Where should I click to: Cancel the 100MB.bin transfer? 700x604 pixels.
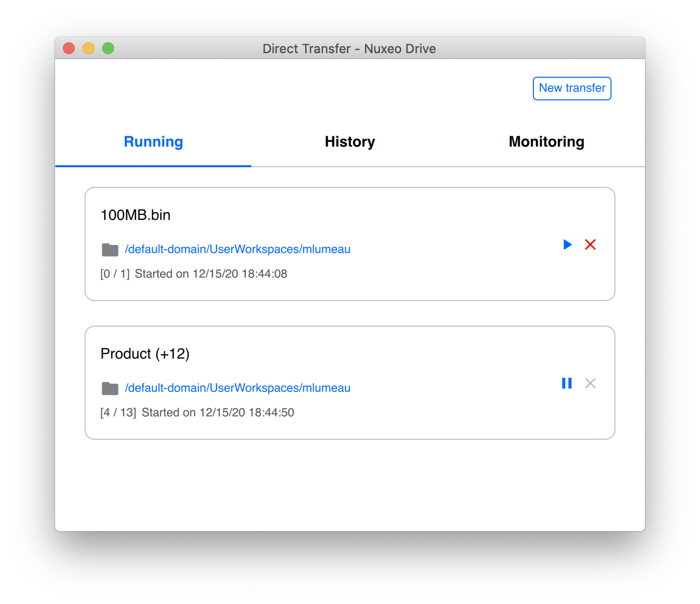pyautogui.click(x=590, y=244)
